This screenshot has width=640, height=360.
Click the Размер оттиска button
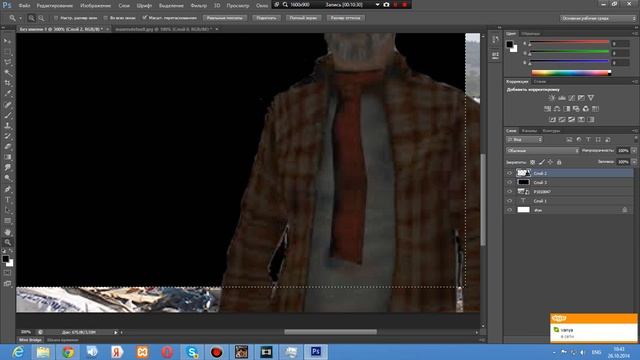pyautogui.click(x=345, y=18)
